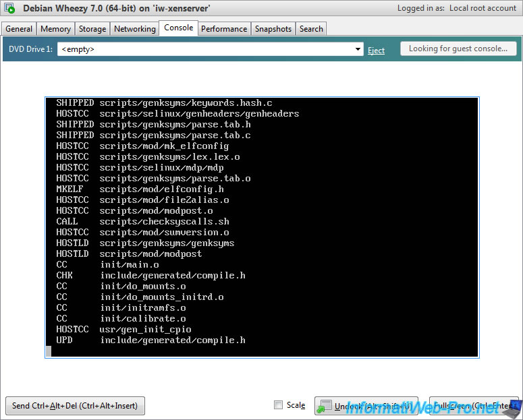Click inside the VM console terminal
The image size is (523, 420).
262,227
